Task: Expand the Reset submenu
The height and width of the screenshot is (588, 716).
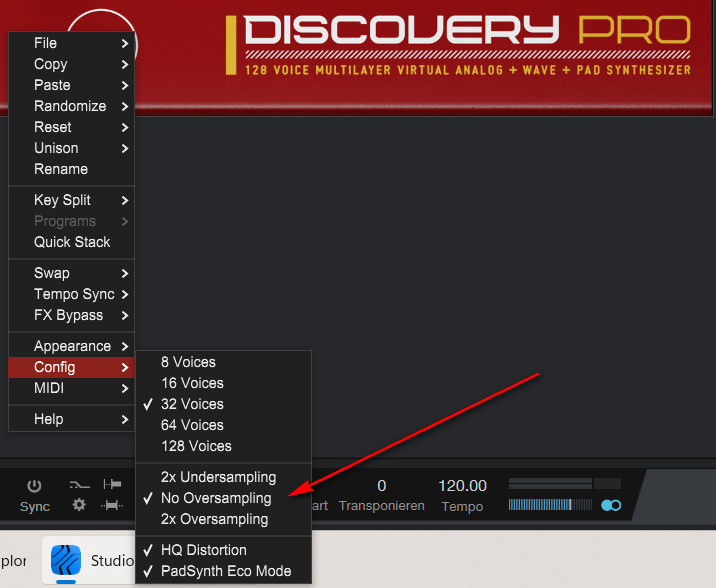Action: pyautogui.click(x=72, y=127)
